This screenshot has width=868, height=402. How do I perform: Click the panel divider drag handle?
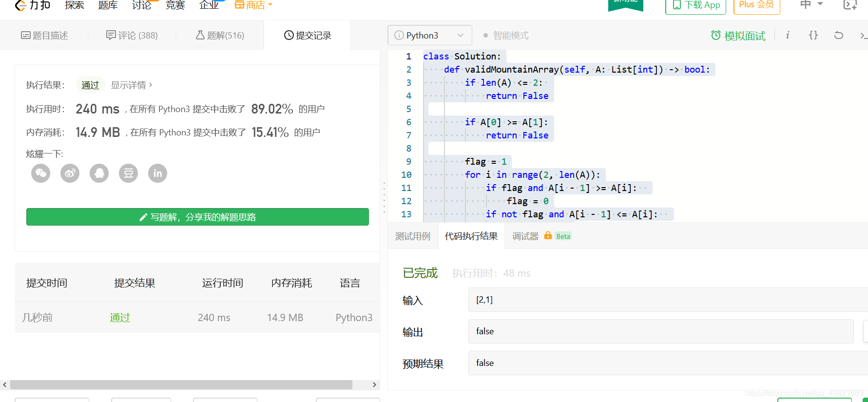coord(384,197)
